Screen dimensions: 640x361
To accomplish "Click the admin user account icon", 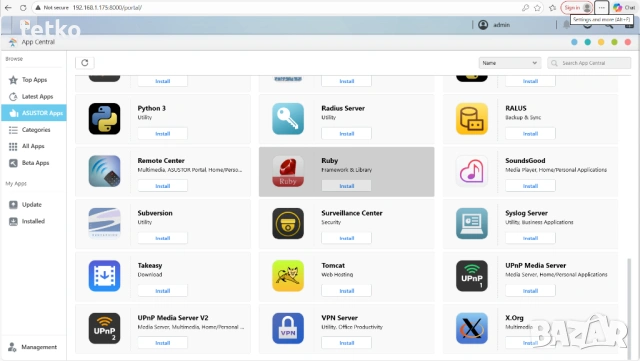I will [483, 25].
